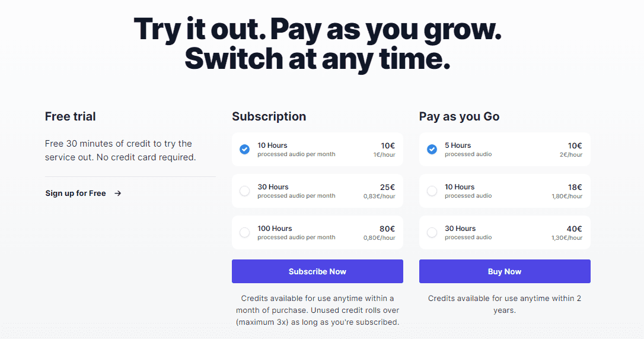Image resolution: width=644 pixels, height=339 pixels.
Task: Click the 18€ price under Pay as you Go
Action: 575,187
